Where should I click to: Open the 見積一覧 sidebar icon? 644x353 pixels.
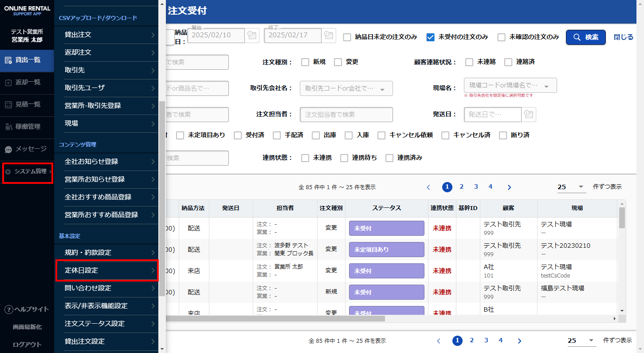pos(8,104)
